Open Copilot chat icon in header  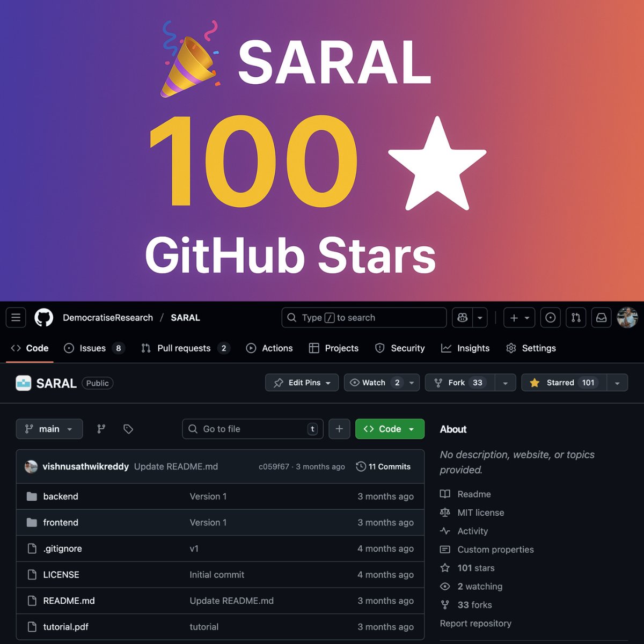pos(462,318)
